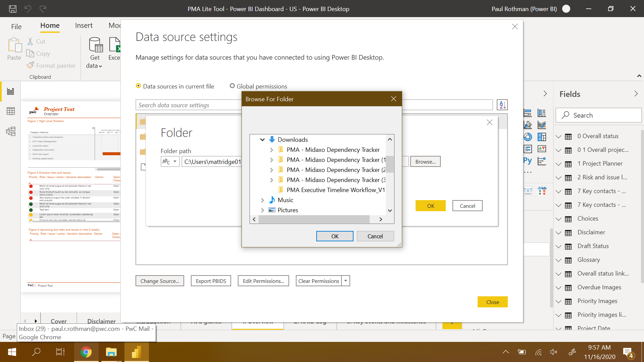Image resolution: width=644 pixels, height=362 pixels.
Task: Select the treemap visual
Action: coord(542,137)
